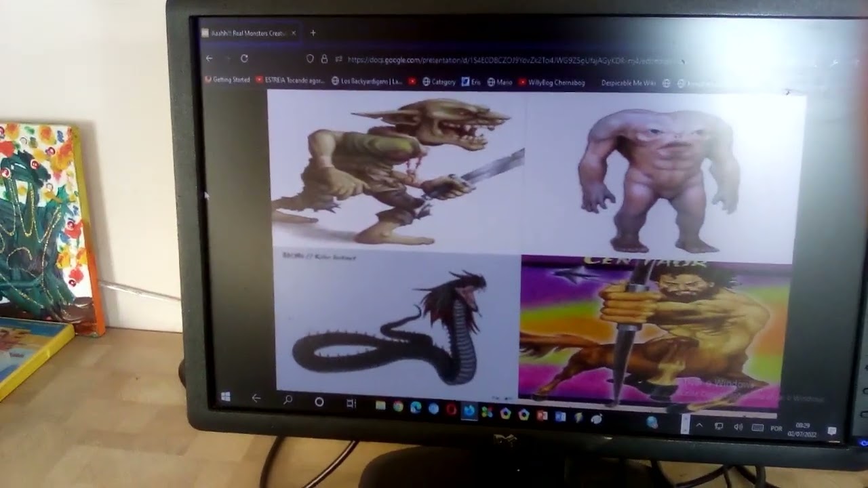Open Word from the taskbar
Screen dimensions: 868x488
(560, 416)
